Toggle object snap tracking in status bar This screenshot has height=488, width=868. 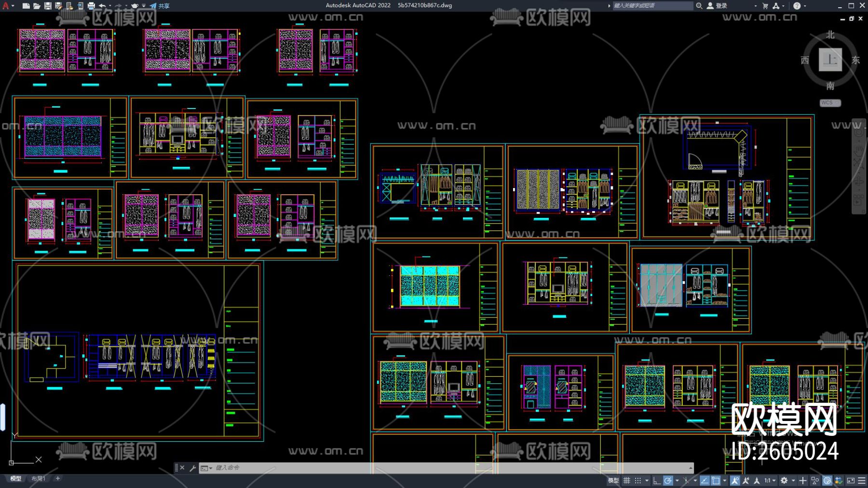[705, 480]
